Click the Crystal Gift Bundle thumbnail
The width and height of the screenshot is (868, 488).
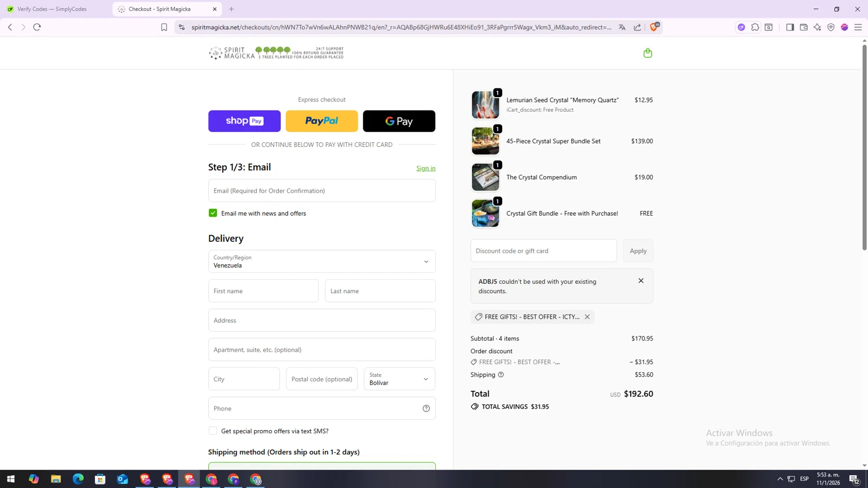coord(485,213)
